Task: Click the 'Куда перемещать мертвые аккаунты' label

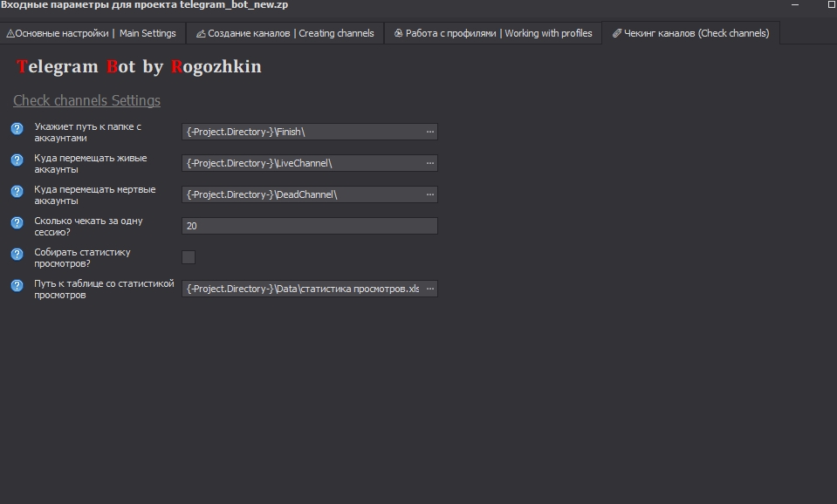Action: click(95, 194)
